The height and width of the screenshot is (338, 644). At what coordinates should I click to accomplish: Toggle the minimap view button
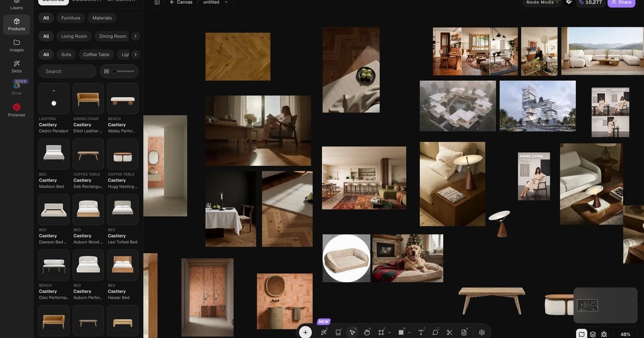(581, 334)
